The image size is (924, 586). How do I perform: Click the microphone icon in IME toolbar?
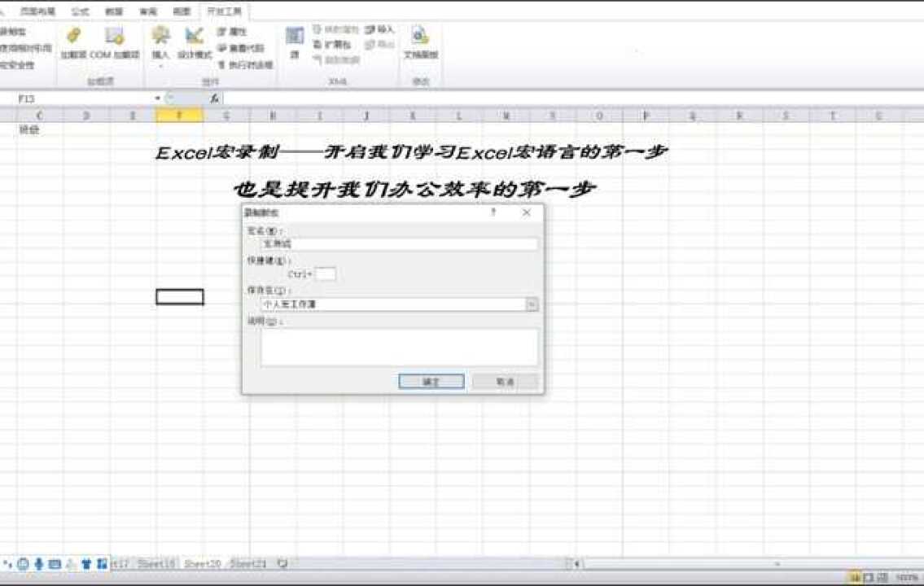[x=39, y=564]
